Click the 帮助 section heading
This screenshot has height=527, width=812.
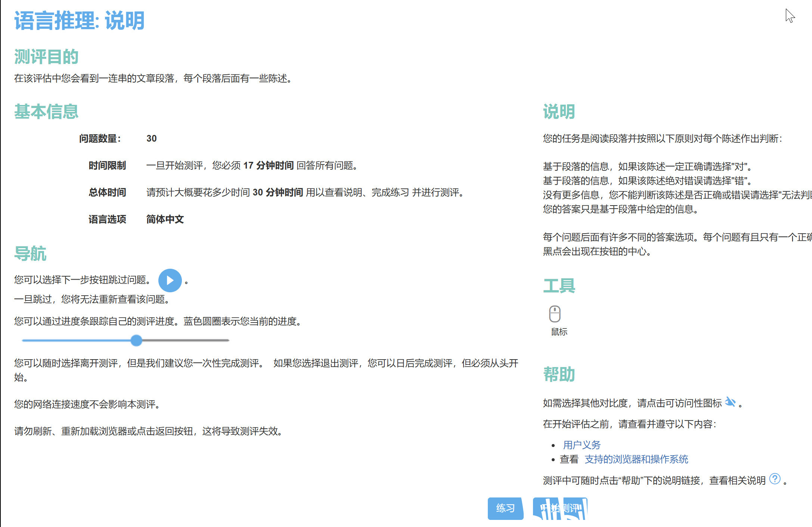tap(559, 374)
